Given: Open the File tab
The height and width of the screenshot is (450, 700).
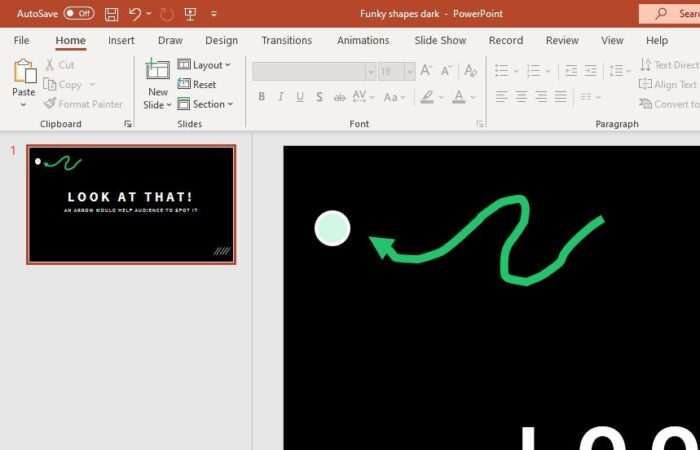Looking at the screenshot, I should point(21,41).
